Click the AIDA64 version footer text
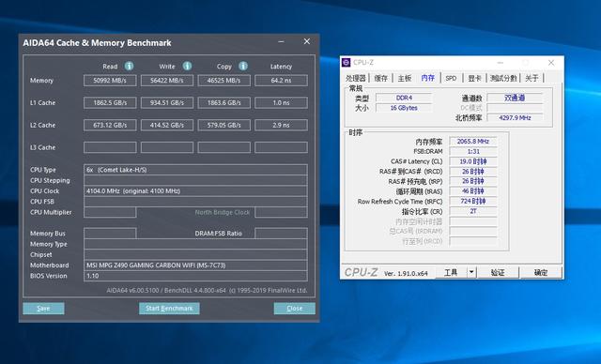The image size is (601, 364). coord(207,291)
